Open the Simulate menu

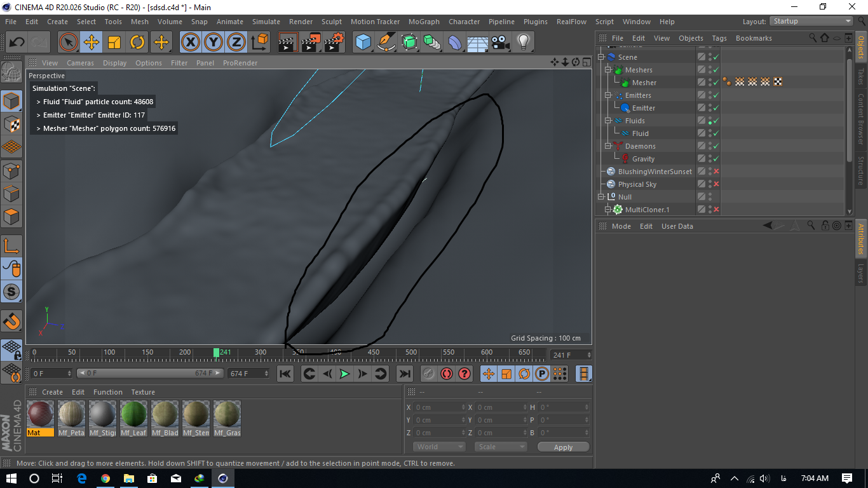[266, 22]
